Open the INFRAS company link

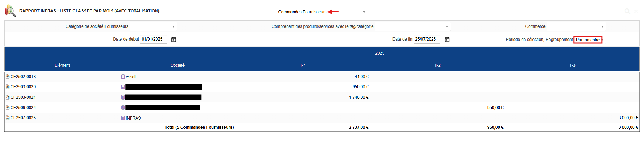point(133,118)
